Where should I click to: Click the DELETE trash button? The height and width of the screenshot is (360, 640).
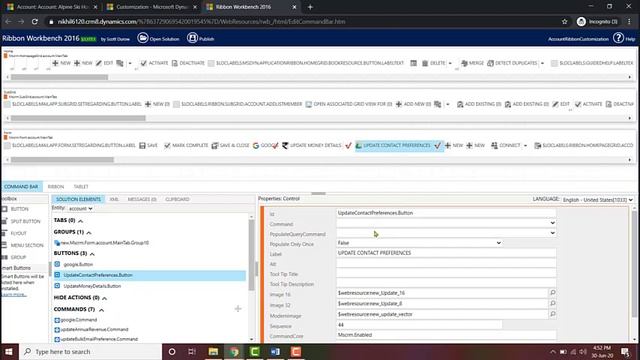tap(433, 63)
